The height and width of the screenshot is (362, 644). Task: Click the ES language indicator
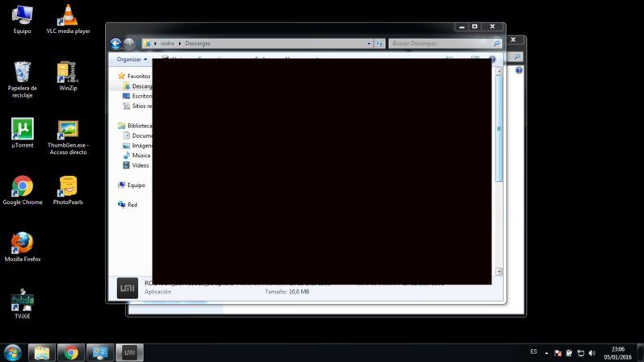(x=533, y=352)
